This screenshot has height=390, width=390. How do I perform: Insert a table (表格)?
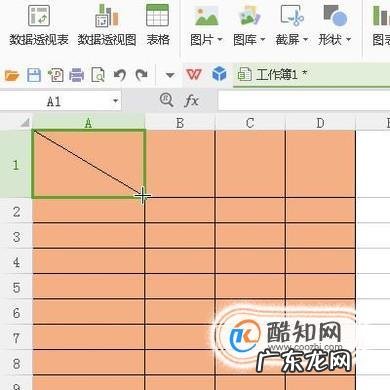(158, 25)
